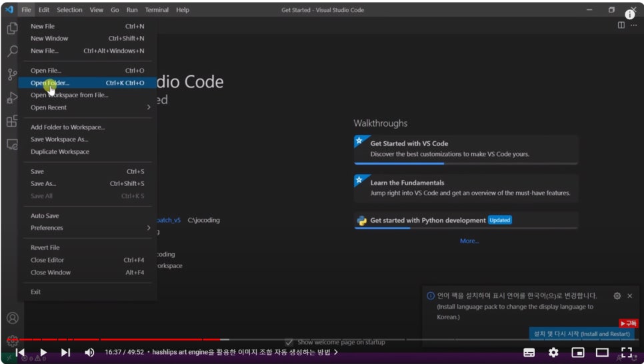Open the Help menu
Screen dimensions: 644x364
[183, 10]
